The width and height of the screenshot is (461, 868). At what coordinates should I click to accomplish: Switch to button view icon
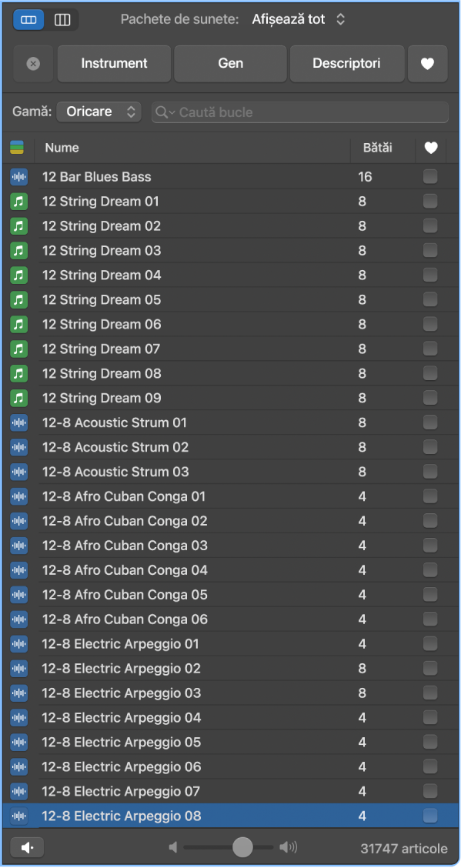coord(28,20)
